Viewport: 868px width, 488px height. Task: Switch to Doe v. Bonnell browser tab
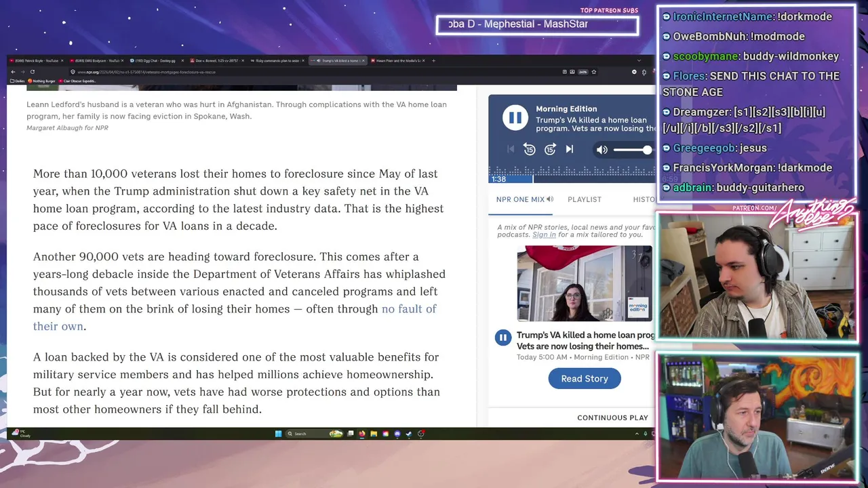pos(217,60)
